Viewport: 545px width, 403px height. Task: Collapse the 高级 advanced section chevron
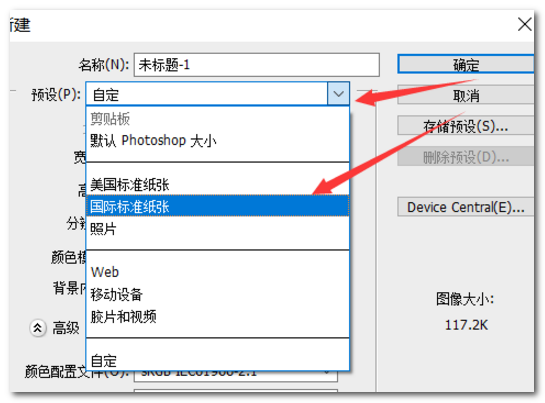point(38,328)
